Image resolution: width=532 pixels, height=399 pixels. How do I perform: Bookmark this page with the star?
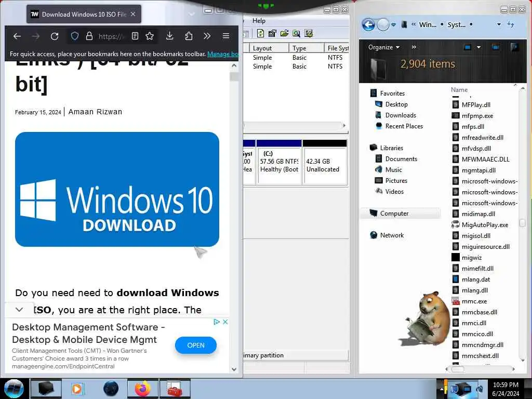pyautogui.click(x=150, y=36)
